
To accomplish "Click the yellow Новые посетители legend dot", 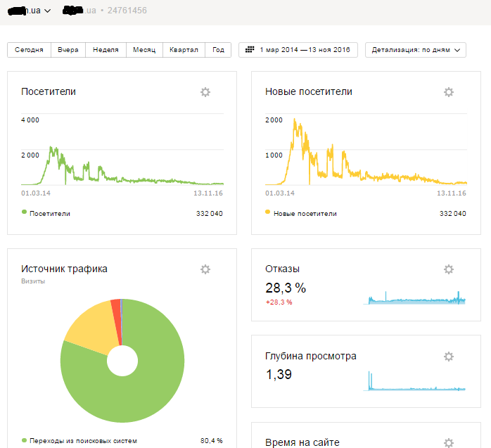I will pyautogui.click(x=268, y=212).
